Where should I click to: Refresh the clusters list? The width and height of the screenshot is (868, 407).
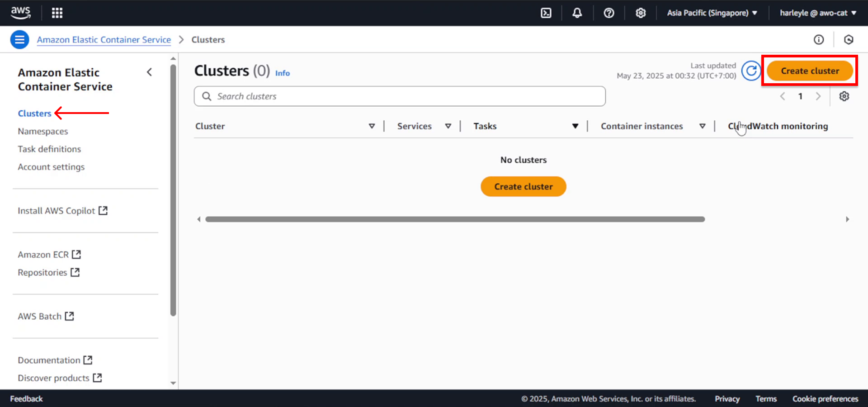(x=751, y=71)
